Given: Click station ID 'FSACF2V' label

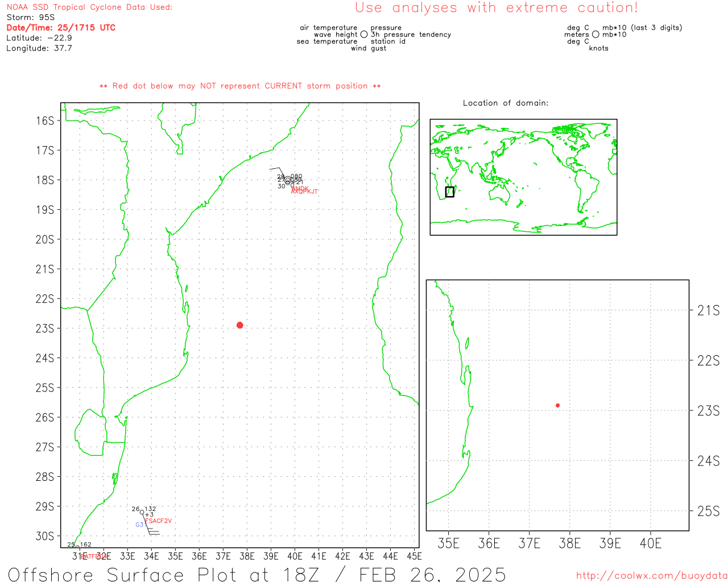Looking at the screenshot, I should (x=158, y=521).
